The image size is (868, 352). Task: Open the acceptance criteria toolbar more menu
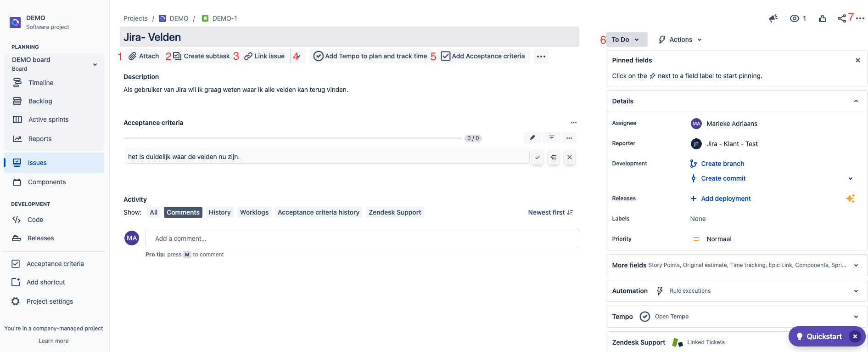569,138
